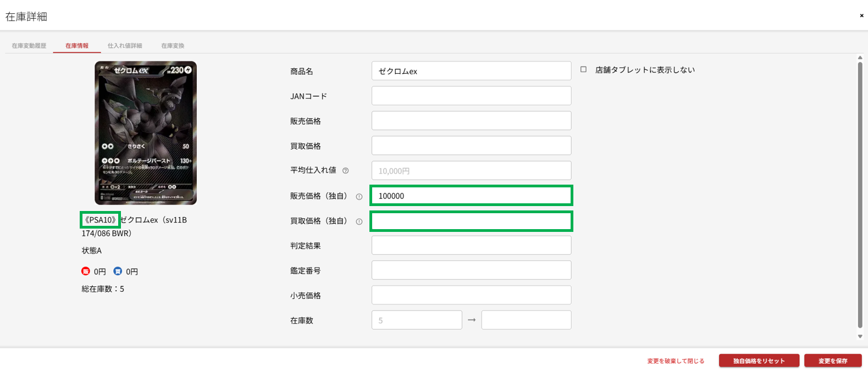Click the ゼクロムex card image
The image size is (868, 372).
tap(146, 133)
